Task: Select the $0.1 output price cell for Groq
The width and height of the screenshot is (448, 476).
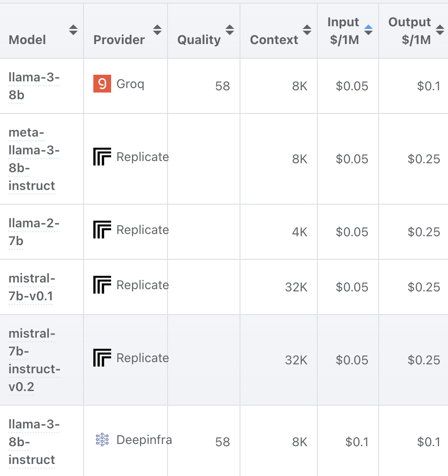Action: click(428, 86)
